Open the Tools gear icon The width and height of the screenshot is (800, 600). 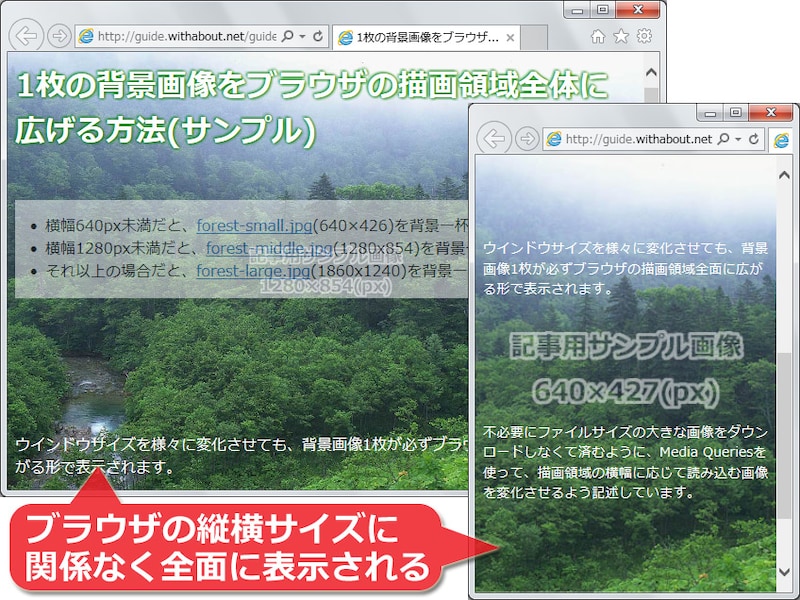(644, 36)
